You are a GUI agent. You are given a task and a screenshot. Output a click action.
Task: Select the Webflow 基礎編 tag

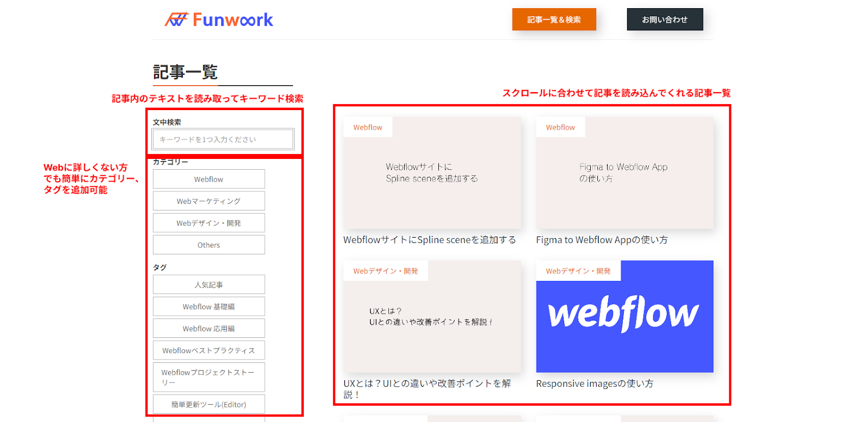(209, 306)
